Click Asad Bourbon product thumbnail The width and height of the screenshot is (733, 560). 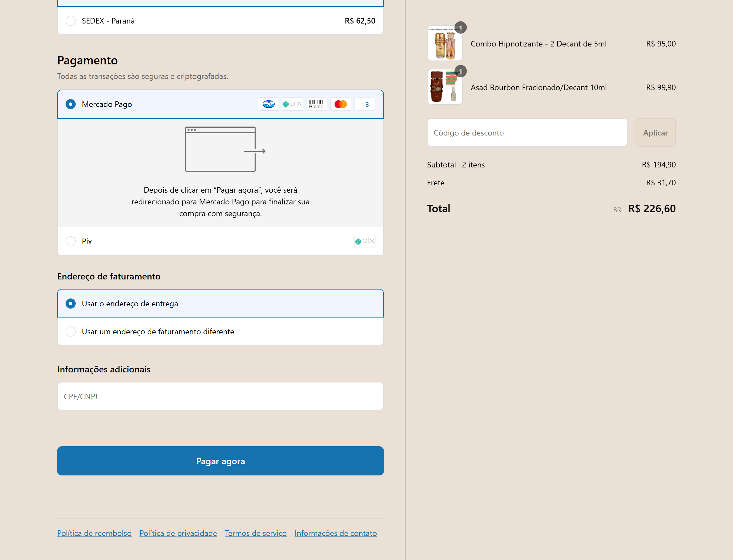(445, 87)
